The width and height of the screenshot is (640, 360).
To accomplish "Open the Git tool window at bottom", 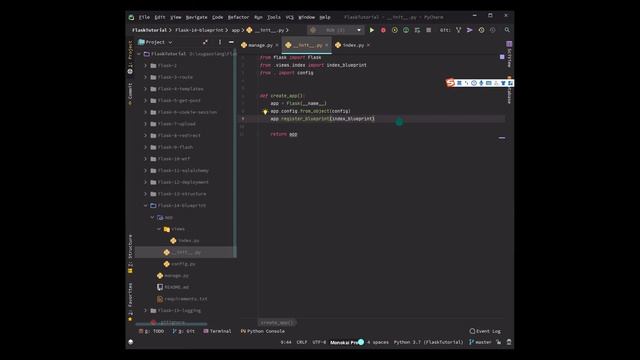I will (x=184, y=331).
